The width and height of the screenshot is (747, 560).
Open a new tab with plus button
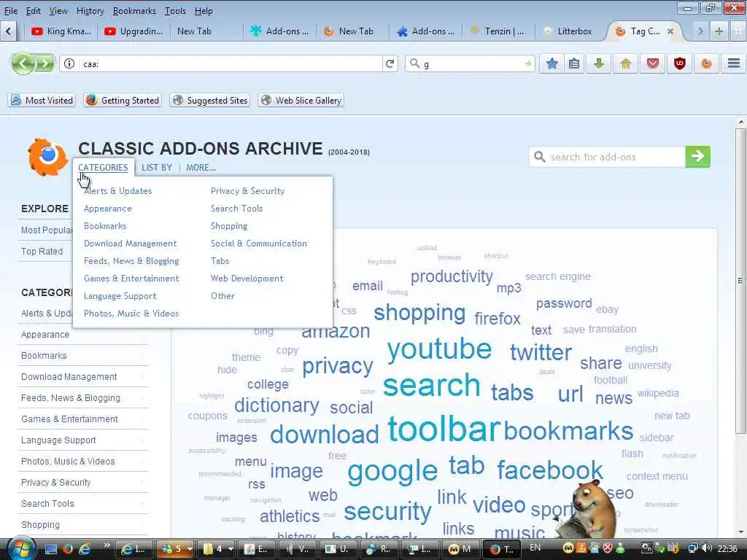point(719,31)
